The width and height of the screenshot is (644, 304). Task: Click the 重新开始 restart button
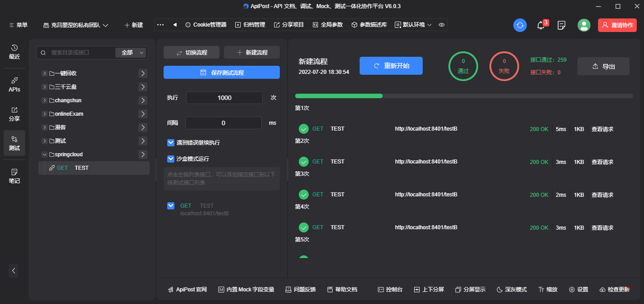[x=391, y=66]
